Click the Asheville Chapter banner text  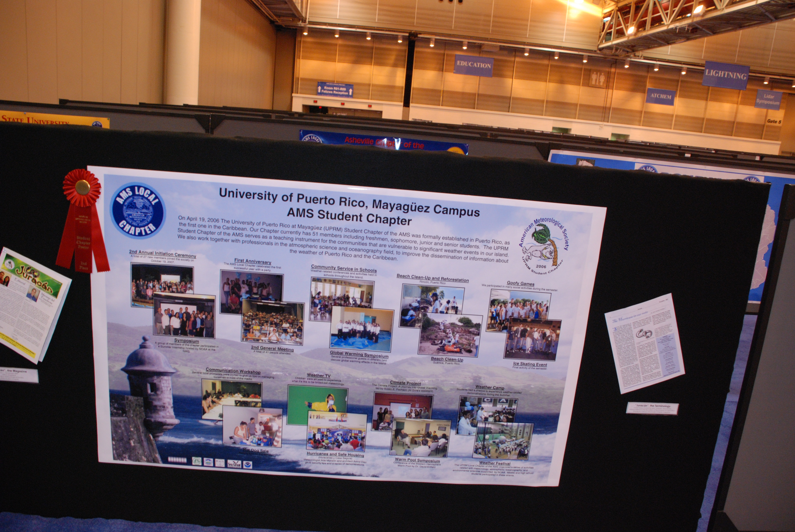384,143
